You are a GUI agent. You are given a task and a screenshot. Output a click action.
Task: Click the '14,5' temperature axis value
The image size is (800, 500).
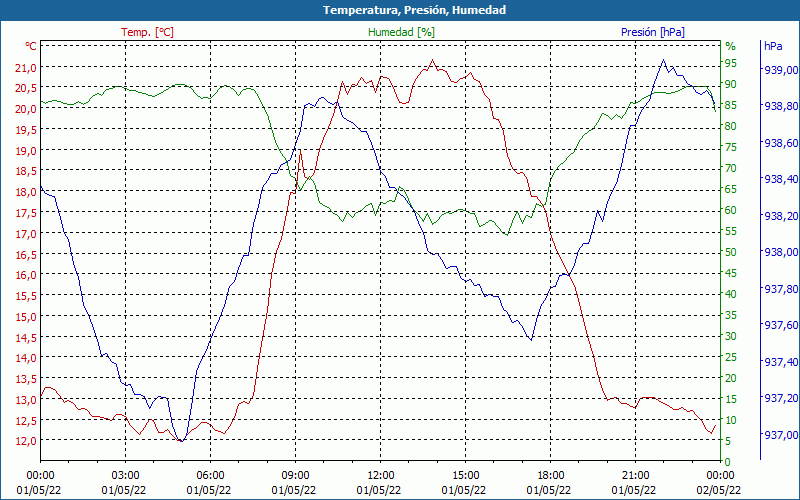tap(26, 337)
